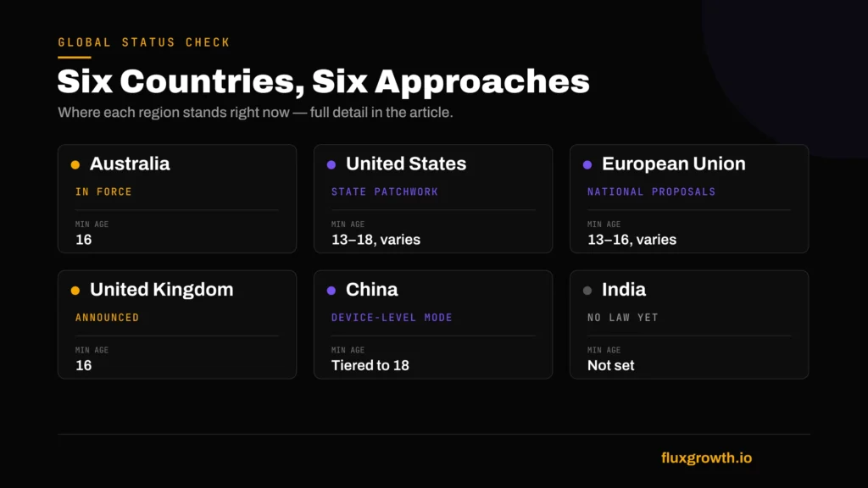Click the STATE PATCHWORK status label
868x488 pixels.
click(385, 192)
